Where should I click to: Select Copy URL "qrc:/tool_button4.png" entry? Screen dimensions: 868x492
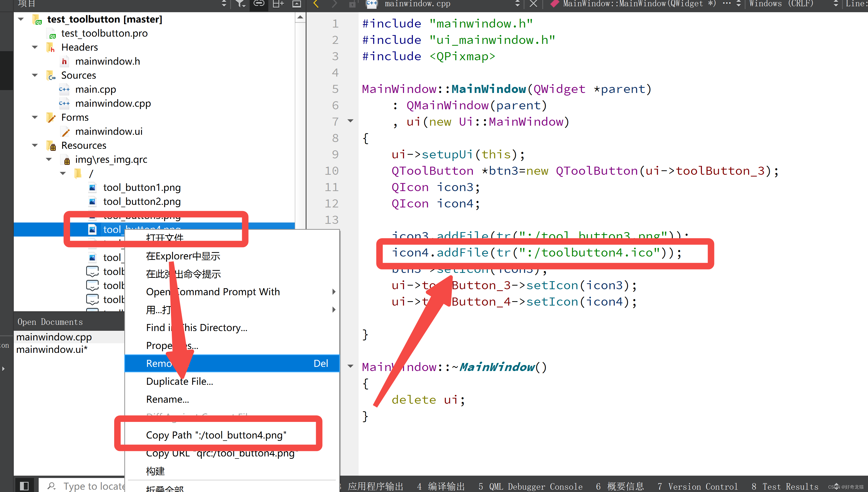tap(232, 453)
